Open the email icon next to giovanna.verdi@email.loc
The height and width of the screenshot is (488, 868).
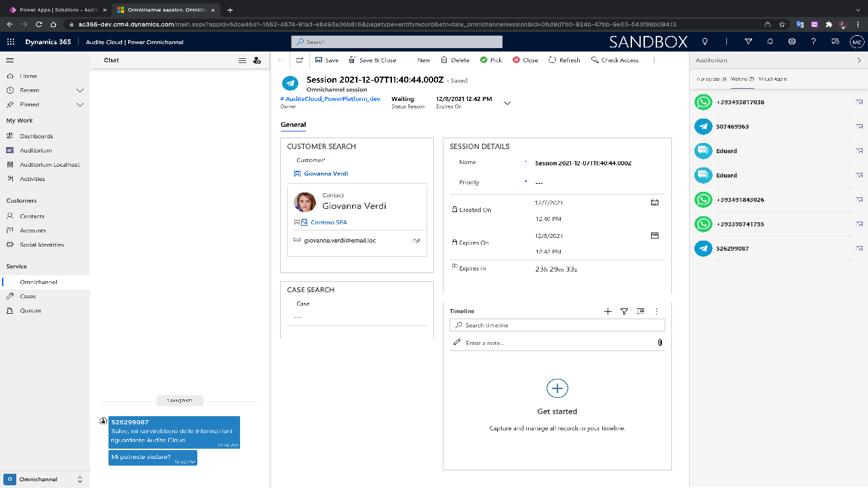tap(416, 241)
